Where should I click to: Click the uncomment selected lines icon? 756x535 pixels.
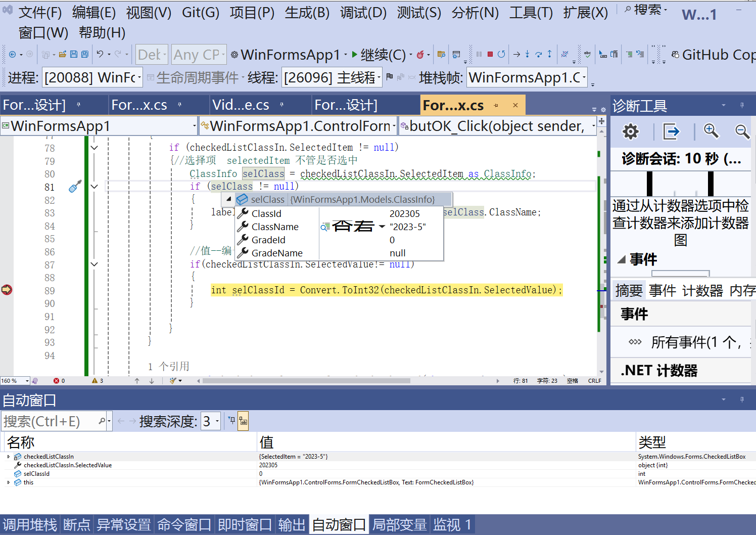pos(640,54)
